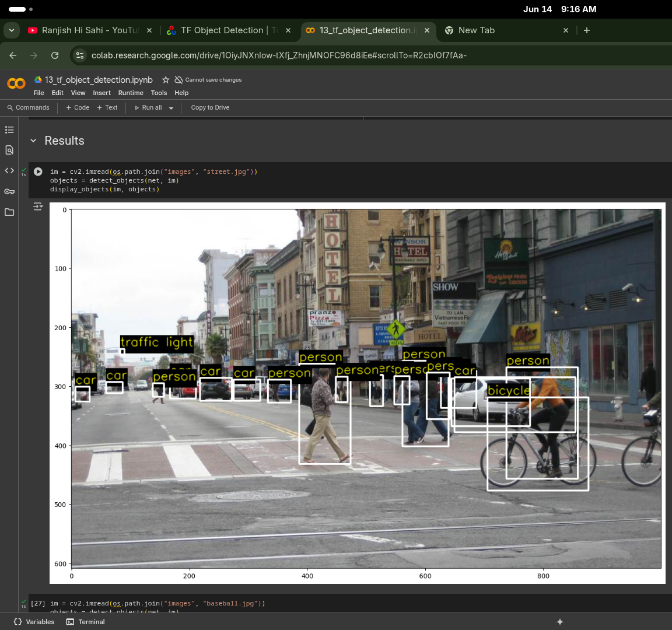Open Find and replace sidebar icon
The image size is (672, 630).
coord(9,150)
